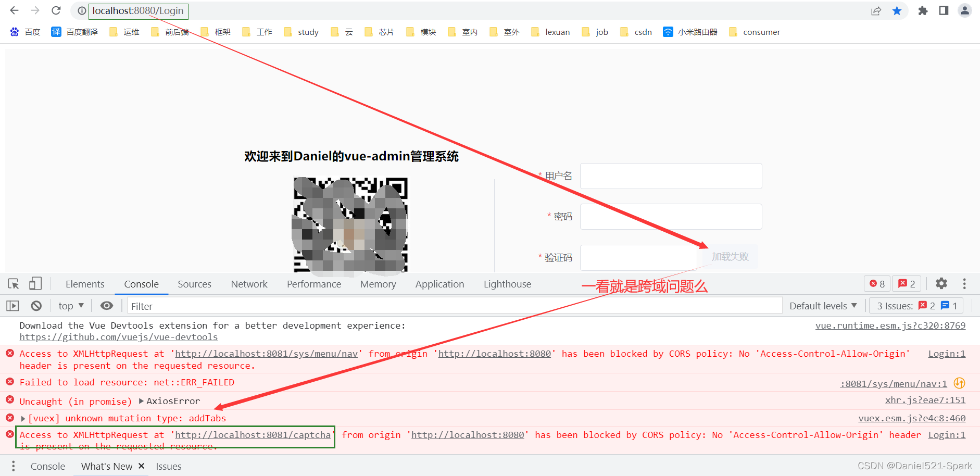Viewport: 980px width, 476px height.
Task: Activate DevTools inspect element tool
Action: pos(14,284)
